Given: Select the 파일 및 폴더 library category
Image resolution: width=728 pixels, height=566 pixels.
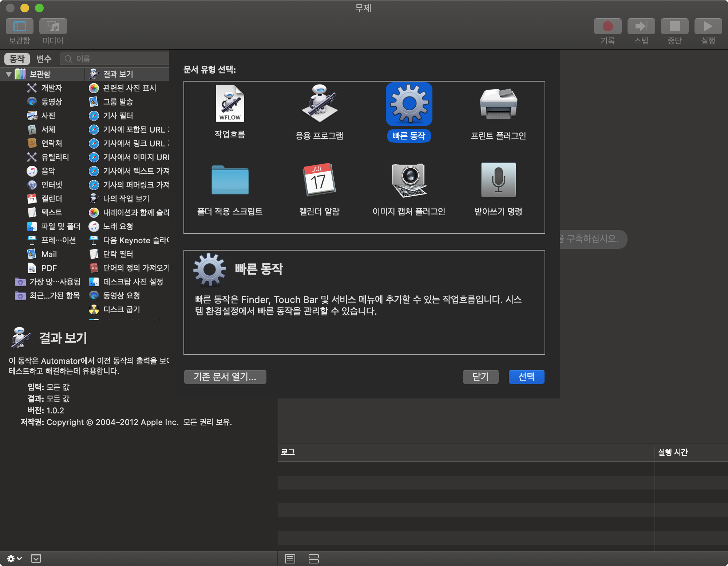Looking at the screenshot, I should [x=60, y=226].
